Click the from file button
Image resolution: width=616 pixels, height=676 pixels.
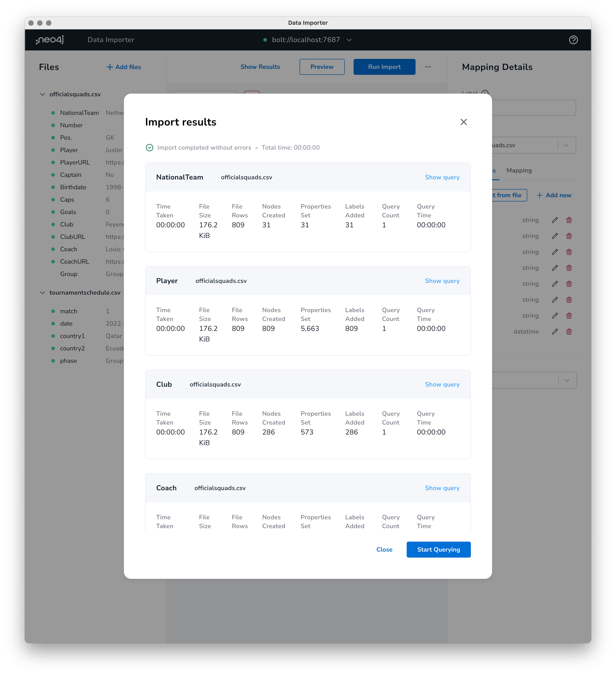pos(509,195)
